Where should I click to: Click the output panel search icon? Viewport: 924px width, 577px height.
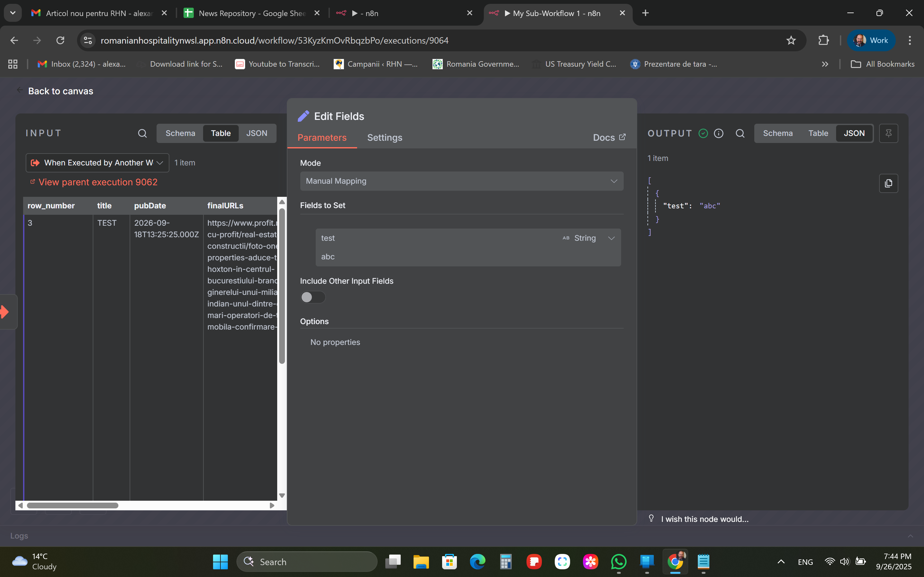coord(740,133)
